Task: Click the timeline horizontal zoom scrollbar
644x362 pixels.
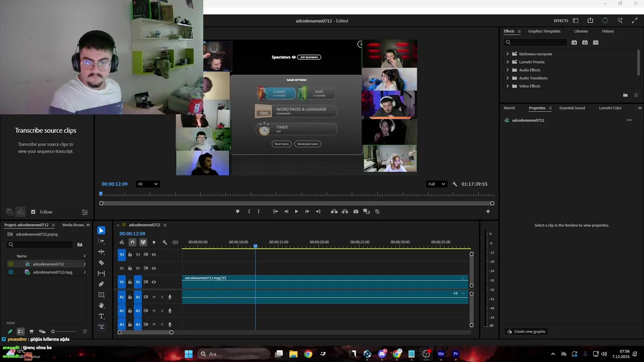Action: pos(145,332)
